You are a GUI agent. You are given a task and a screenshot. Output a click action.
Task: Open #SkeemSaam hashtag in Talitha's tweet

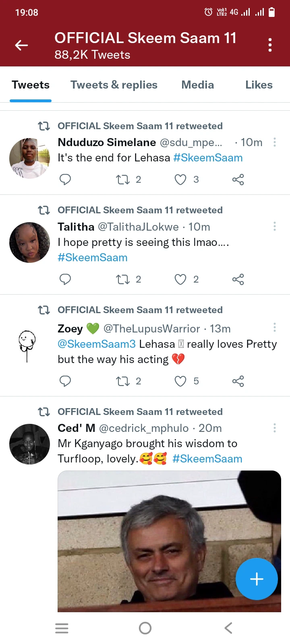click(93, 258)
